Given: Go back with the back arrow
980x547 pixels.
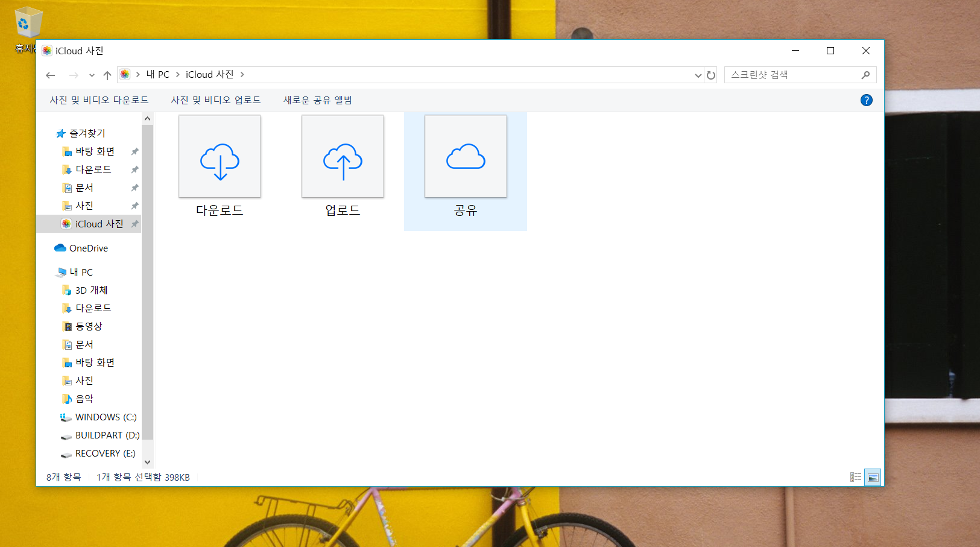Looking at the screenshot, I should click(x=51, y=75).
